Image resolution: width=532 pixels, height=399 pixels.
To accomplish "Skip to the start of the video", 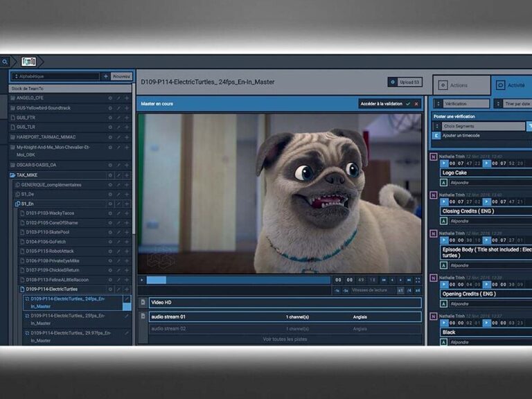I will [384, 281].
